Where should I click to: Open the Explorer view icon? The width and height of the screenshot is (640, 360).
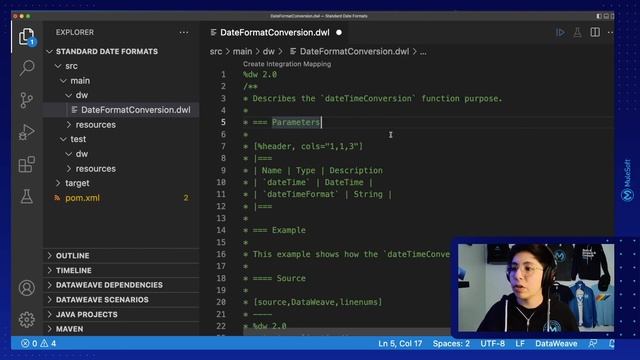[27, 37]
